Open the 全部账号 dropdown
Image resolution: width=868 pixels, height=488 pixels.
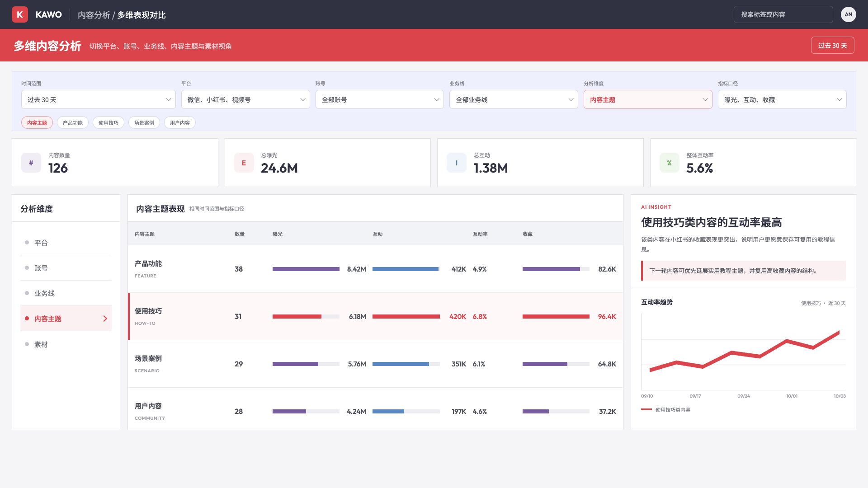click(x=380, y=99)
